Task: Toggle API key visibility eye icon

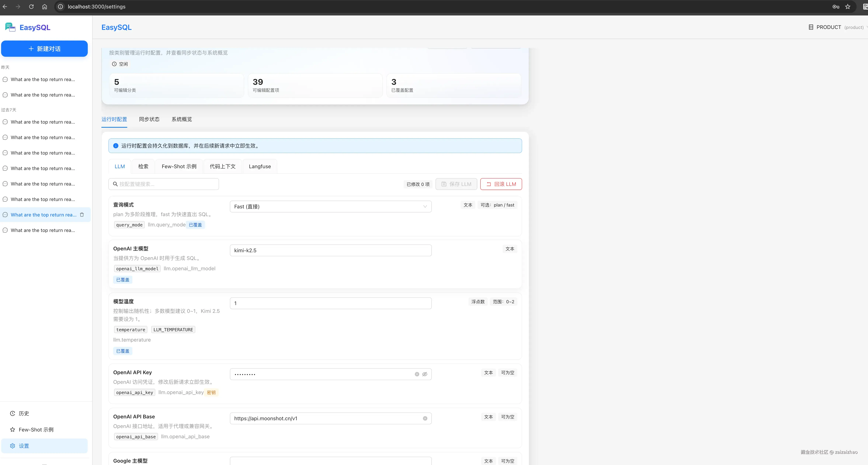Action: (x=425, y=374)
